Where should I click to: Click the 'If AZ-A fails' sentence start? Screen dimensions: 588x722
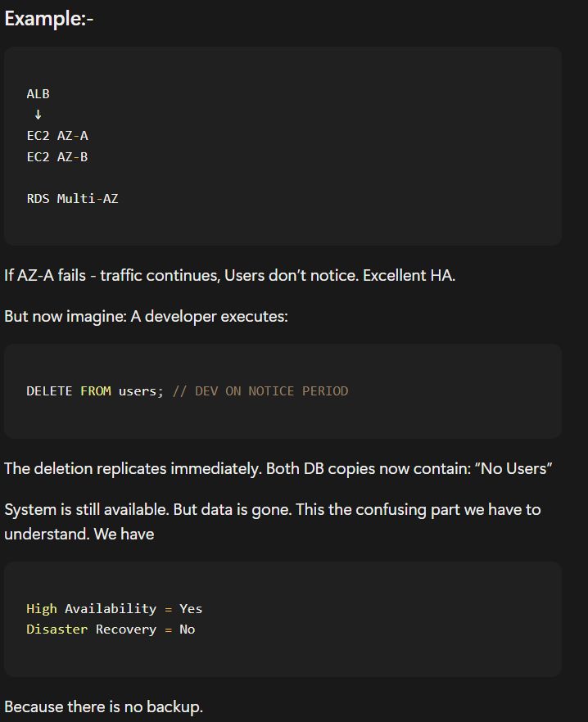(45, 275)
